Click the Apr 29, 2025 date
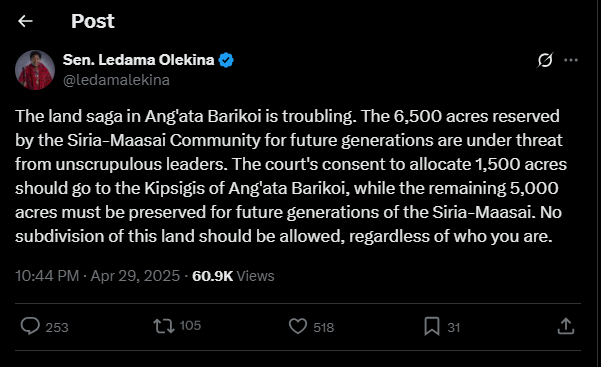 coord(135,276)
